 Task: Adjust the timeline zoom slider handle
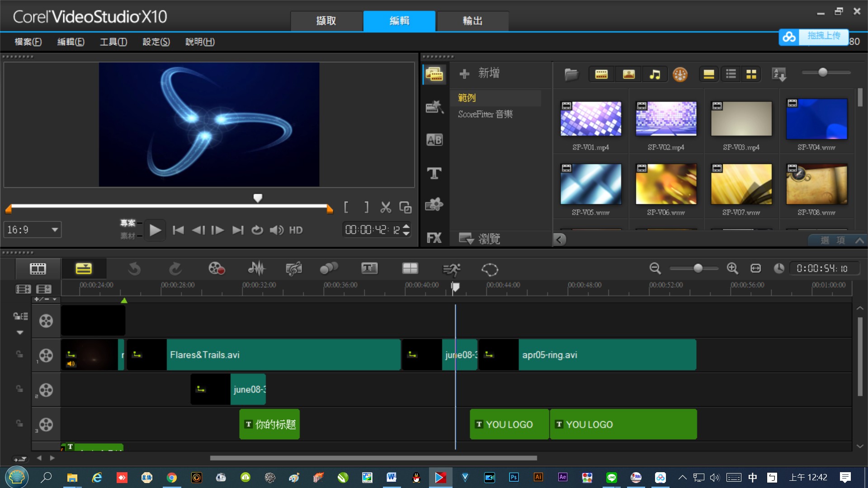(x=698, y=268)
